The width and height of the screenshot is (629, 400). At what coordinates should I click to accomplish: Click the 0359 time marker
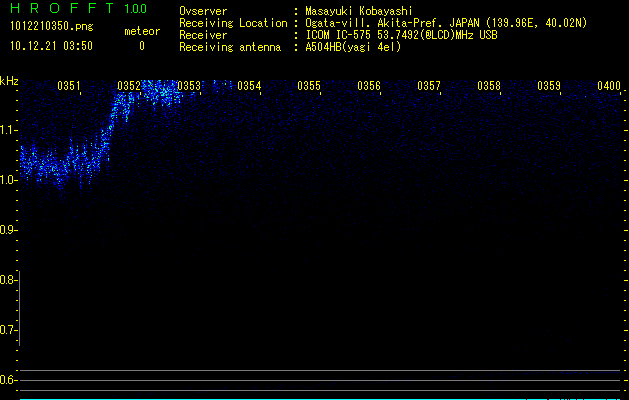549,86
